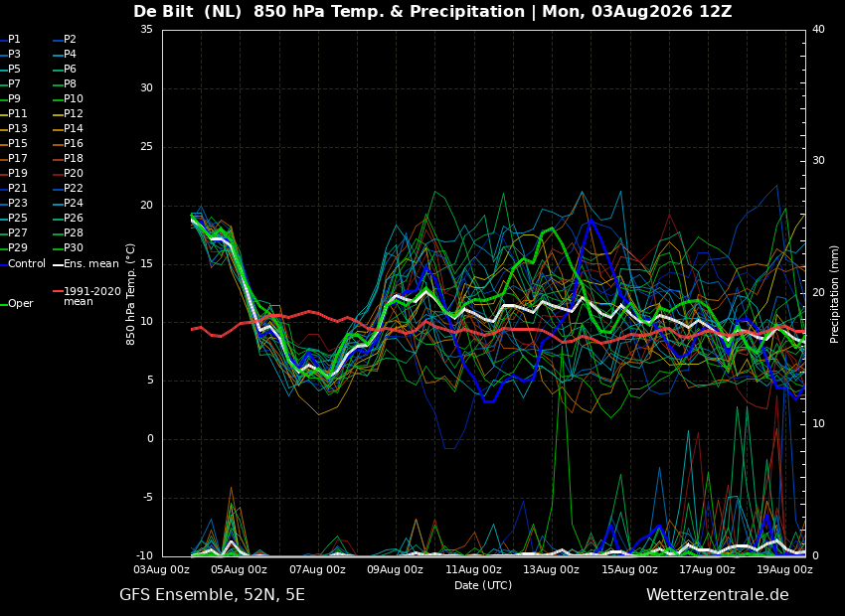Click the P6 legend label
This screenshot has width=845, height=616.
tap(70, 69)
